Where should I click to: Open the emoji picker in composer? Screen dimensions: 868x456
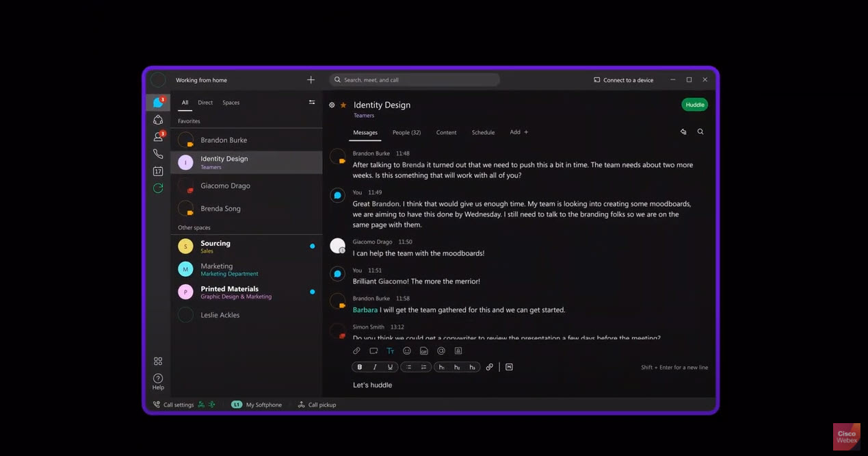coord(407,351)
